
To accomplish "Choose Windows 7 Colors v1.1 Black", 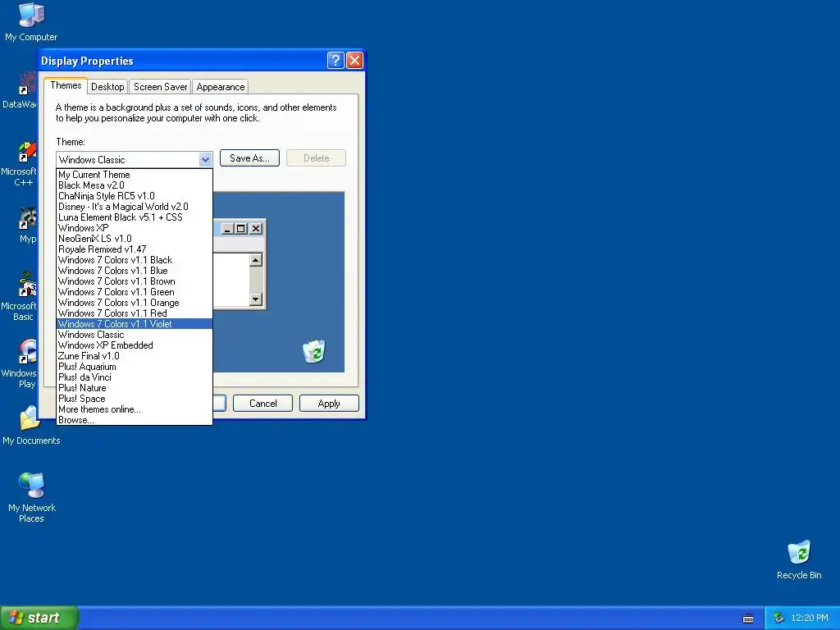I will 135,260.
